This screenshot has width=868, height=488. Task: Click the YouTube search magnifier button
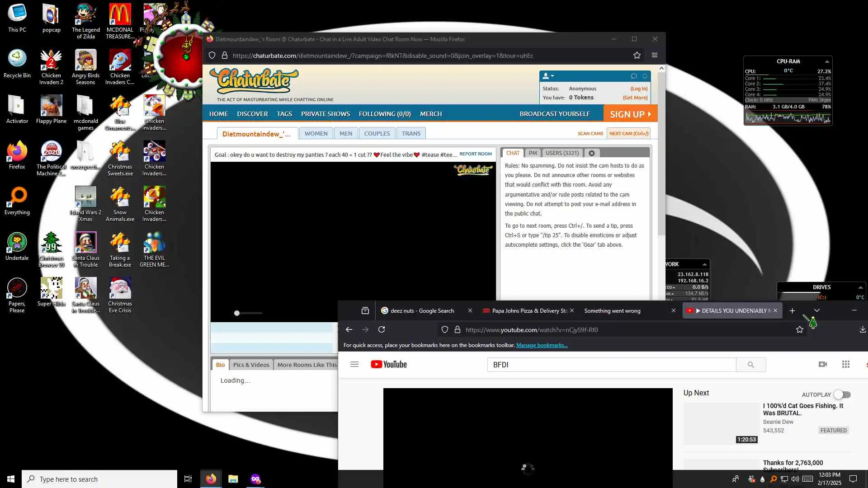(x=750, y=365)
